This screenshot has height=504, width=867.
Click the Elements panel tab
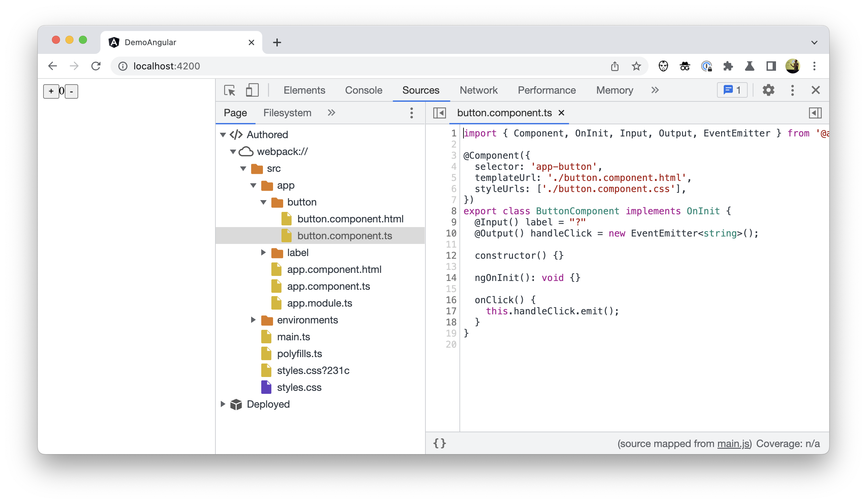(x=304, y=90)
